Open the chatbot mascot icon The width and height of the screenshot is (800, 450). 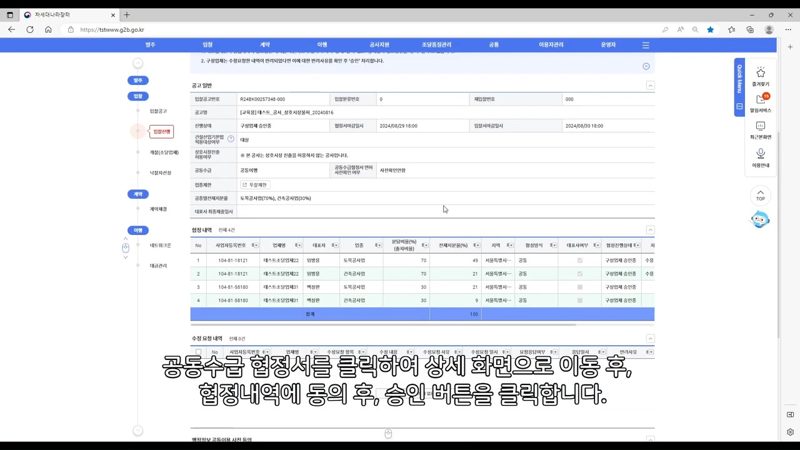(x=760, y=219)
